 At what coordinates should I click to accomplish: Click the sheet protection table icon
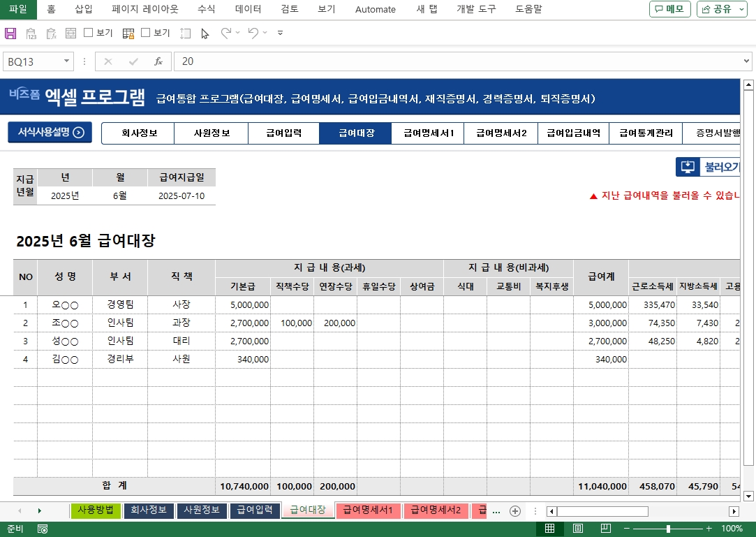click(128, 33)
